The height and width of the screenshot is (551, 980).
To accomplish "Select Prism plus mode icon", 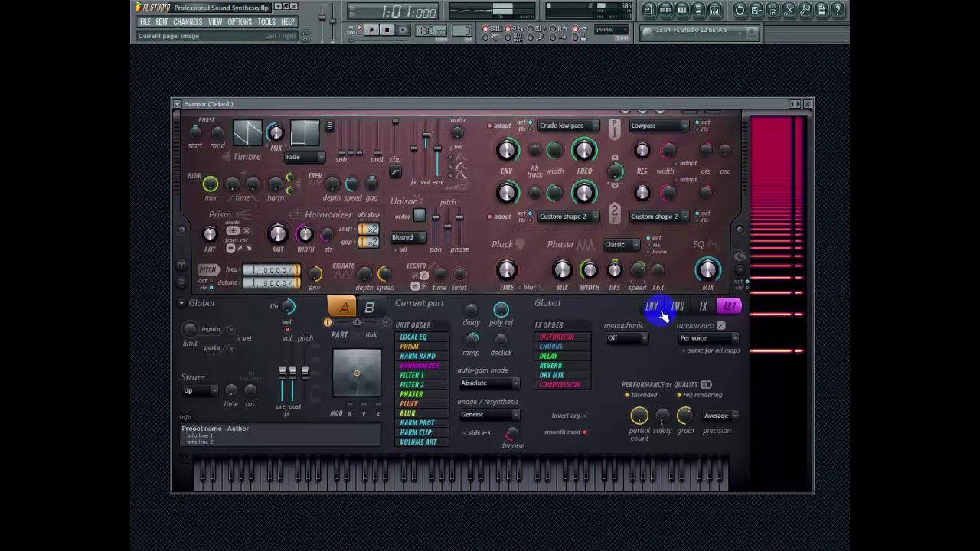I will pyautogui.click(x=232, y=230).
